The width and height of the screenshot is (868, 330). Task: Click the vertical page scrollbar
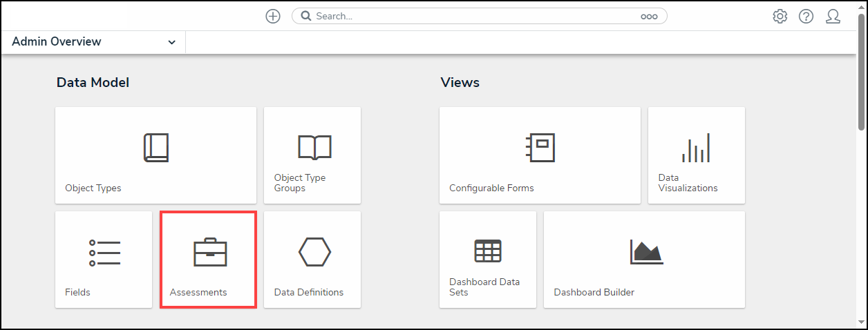861,76
